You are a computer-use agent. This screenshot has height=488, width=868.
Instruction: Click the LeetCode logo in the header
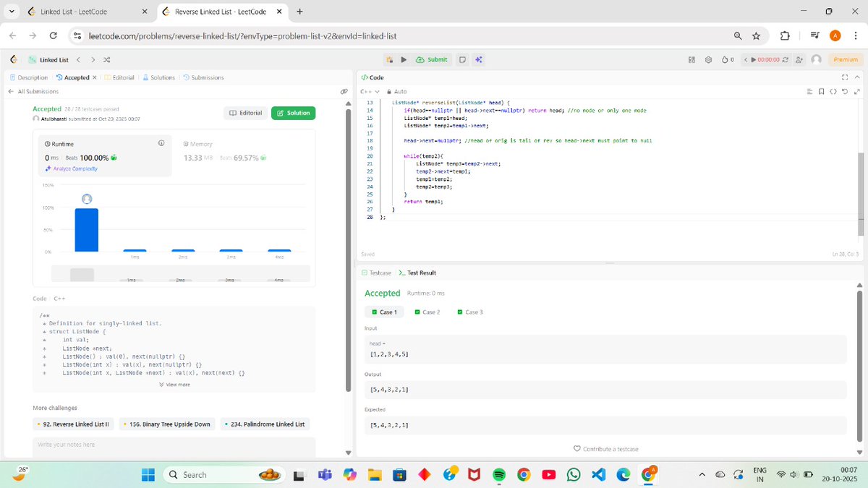coord(14,59)
